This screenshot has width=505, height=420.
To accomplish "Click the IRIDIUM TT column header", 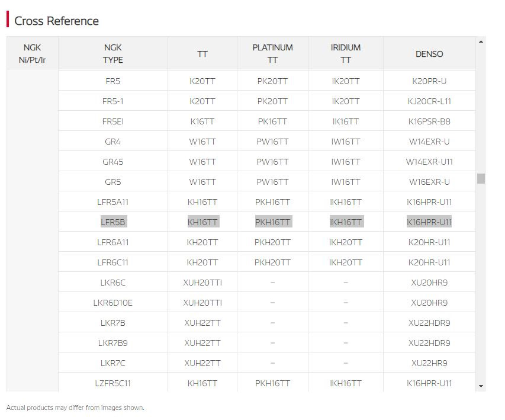I will coord(346,53).
